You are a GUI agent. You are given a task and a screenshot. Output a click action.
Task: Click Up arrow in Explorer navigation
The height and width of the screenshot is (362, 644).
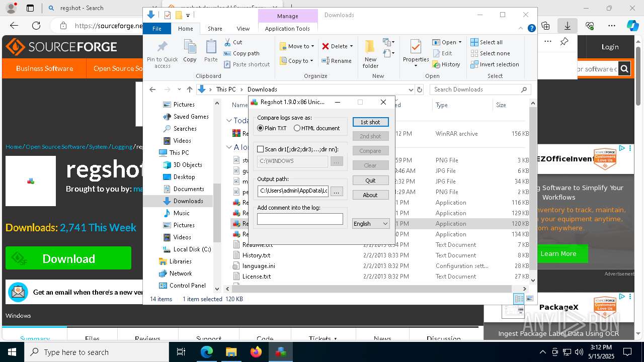(189, 89)
